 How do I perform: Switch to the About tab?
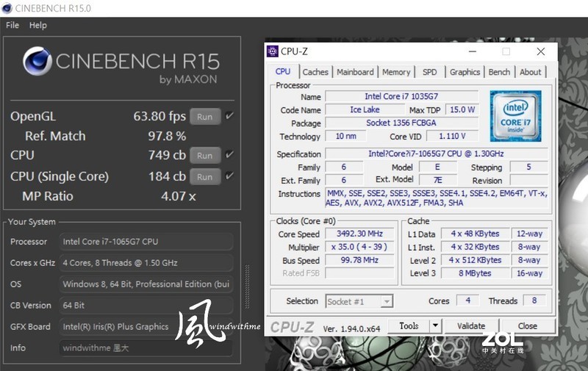pyautogui.click(x=530, y=72)
